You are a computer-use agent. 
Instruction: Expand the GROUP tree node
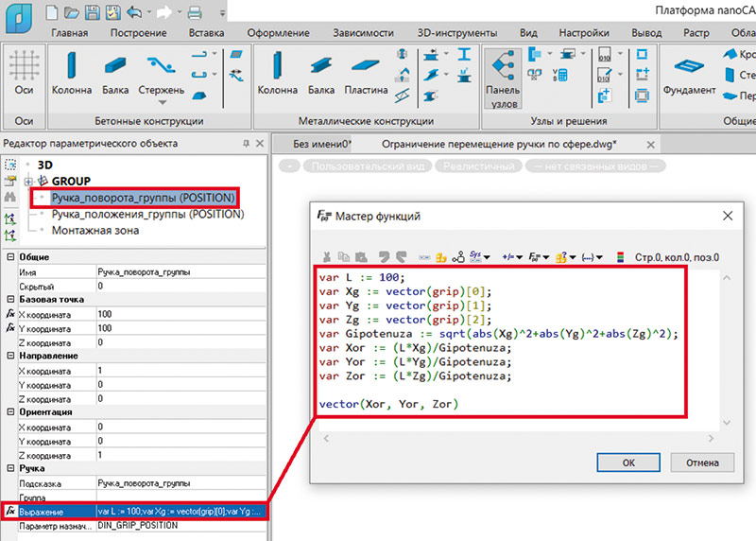pyautogui.click(x=28, y=181)
